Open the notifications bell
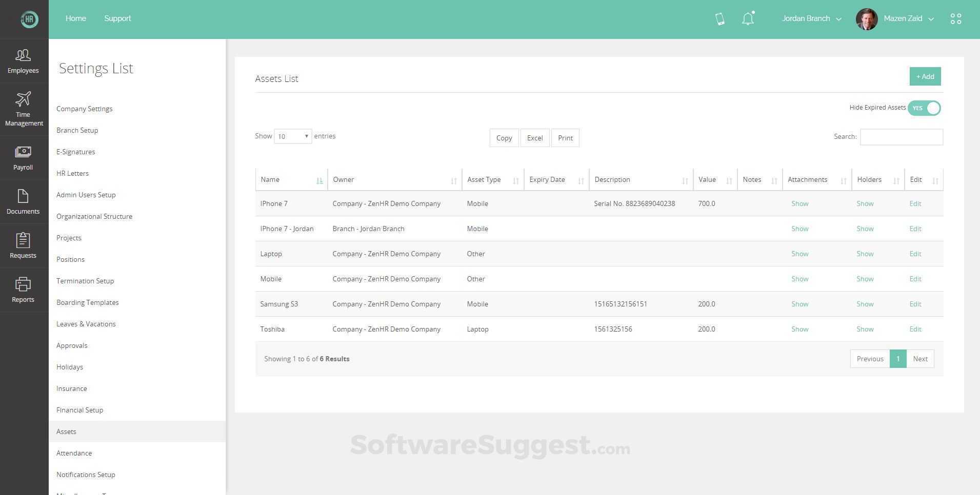Viewport: 980px width, 495px height. coord(748,18)
